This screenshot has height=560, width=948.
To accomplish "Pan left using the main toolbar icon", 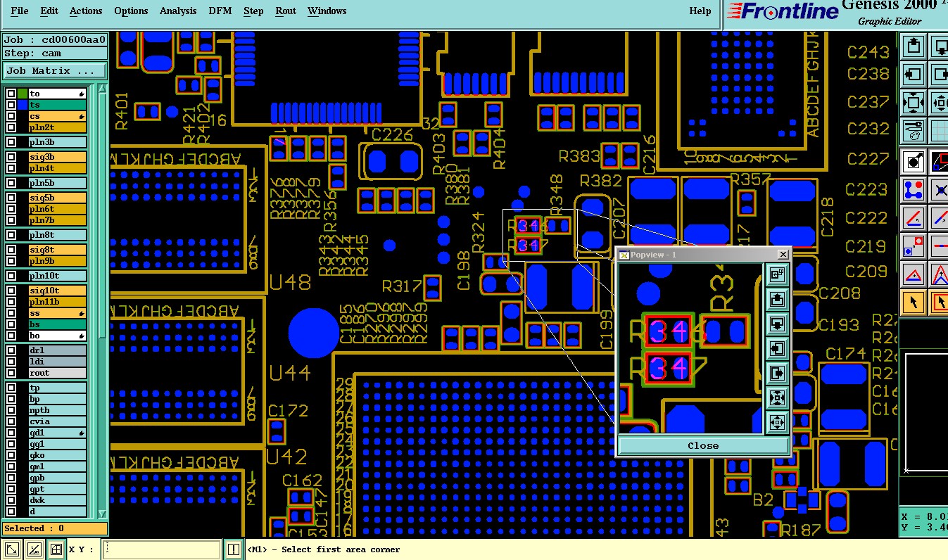I will click(x=914, y=74).
